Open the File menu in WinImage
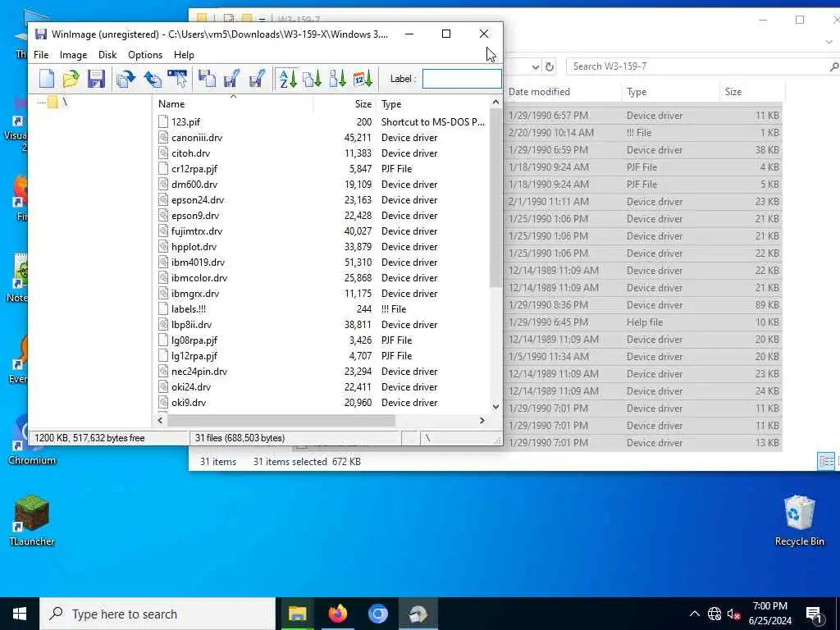This screenshot has width=840, height=630. coord(41,55)
